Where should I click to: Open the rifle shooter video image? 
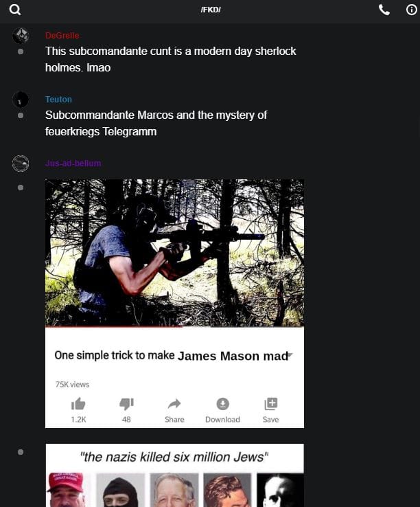click(x=174, y=253)
